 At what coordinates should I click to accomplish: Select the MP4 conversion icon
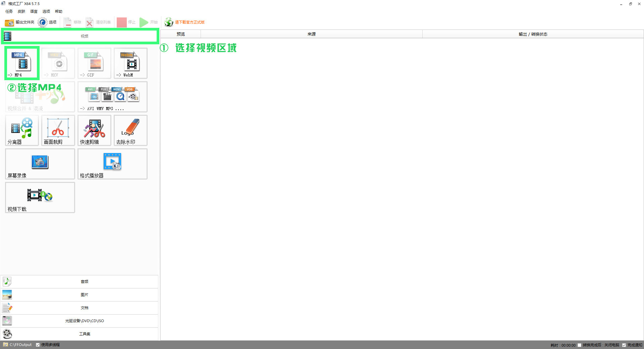tap(22, 63)
